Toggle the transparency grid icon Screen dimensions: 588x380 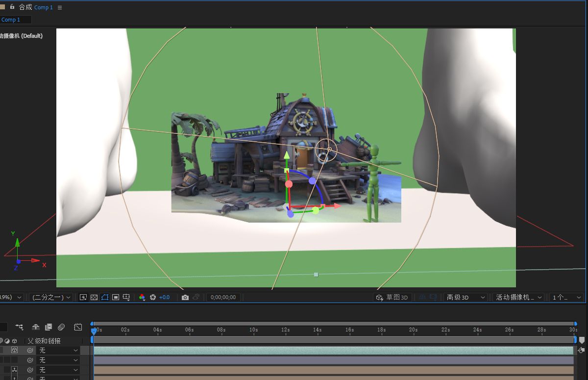click(93, 297)
